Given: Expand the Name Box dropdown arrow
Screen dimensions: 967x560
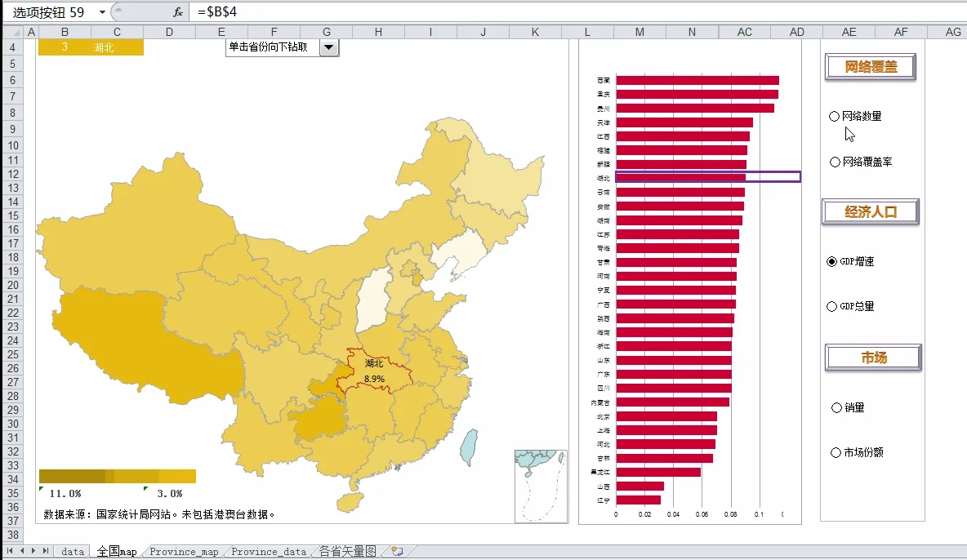Looking at the screenshot, I should pyautogui.click(x=102, y=12).
